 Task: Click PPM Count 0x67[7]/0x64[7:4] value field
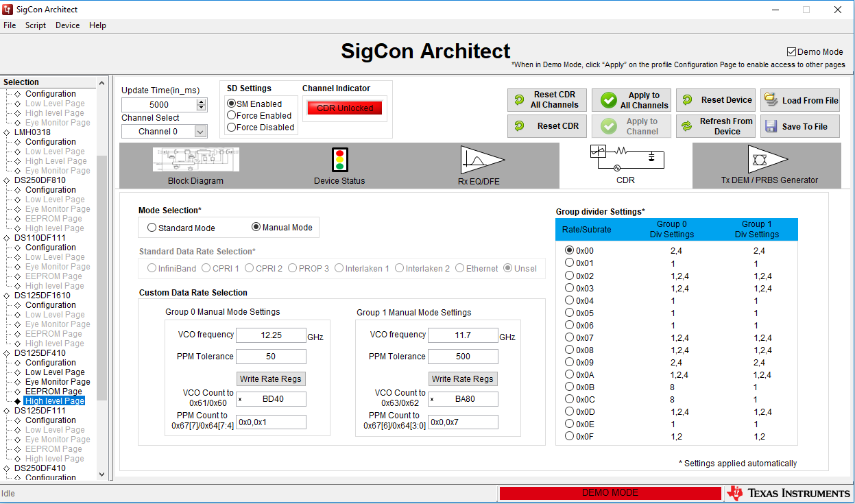271,422
